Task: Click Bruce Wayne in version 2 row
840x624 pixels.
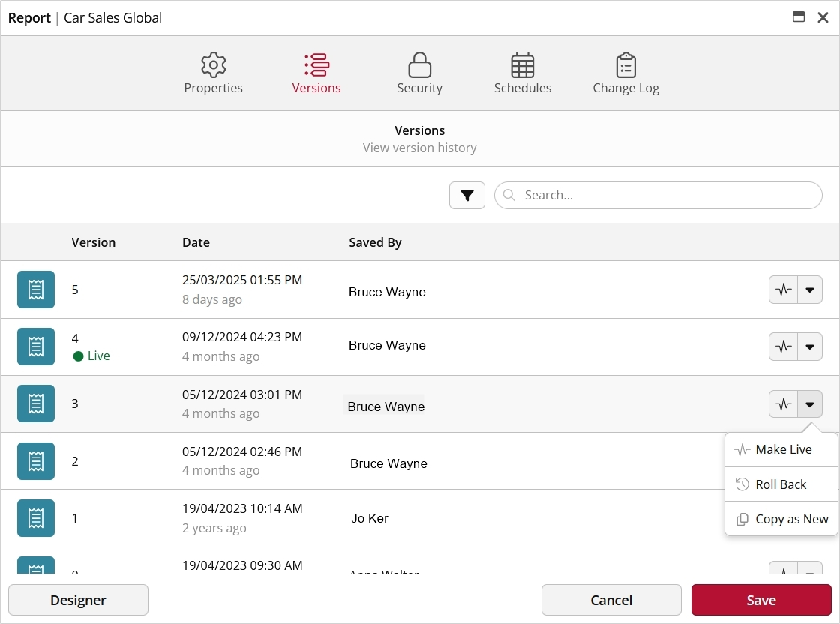Action: 389,463
